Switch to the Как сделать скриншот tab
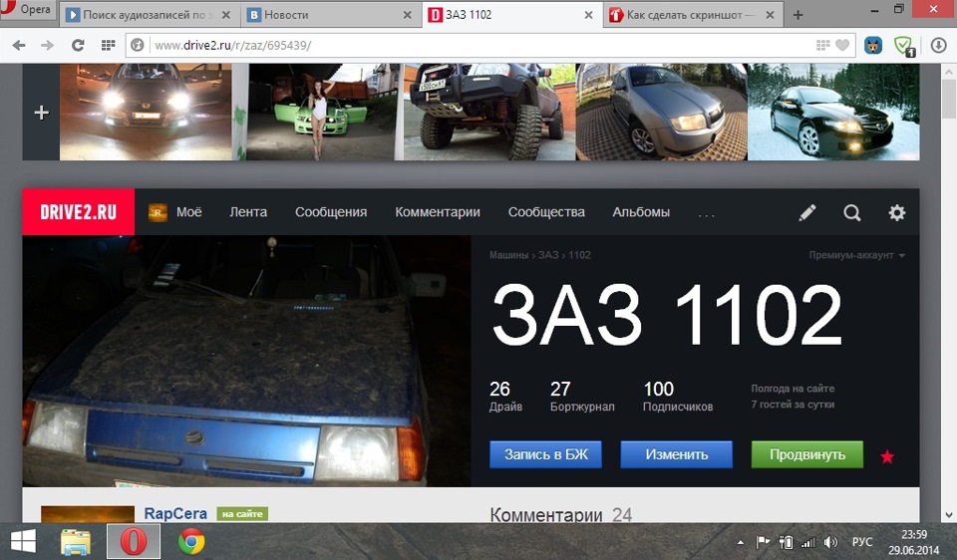This screenshot has width=957, height=560. 691,15
